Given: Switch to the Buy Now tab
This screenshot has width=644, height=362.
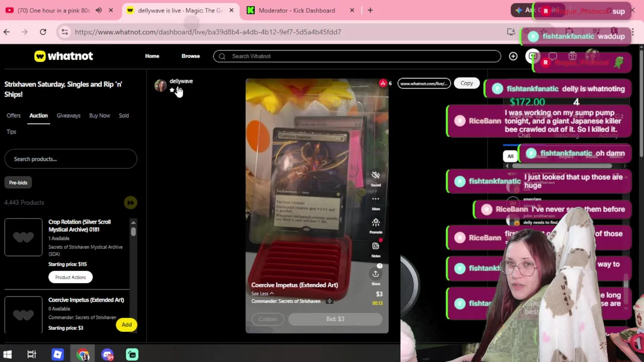Looking at the screenshot, I should tap(100, 116).
